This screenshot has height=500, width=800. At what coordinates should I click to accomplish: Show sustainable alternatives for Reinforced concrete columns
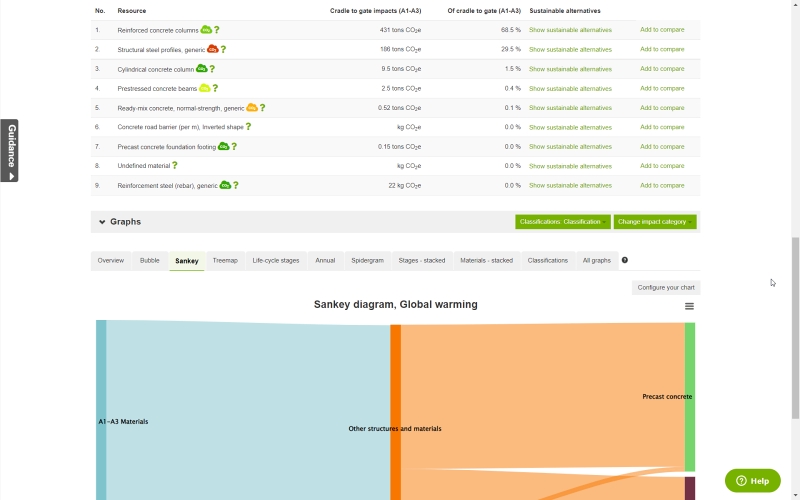pyautogui.click(x=570, y=30)
